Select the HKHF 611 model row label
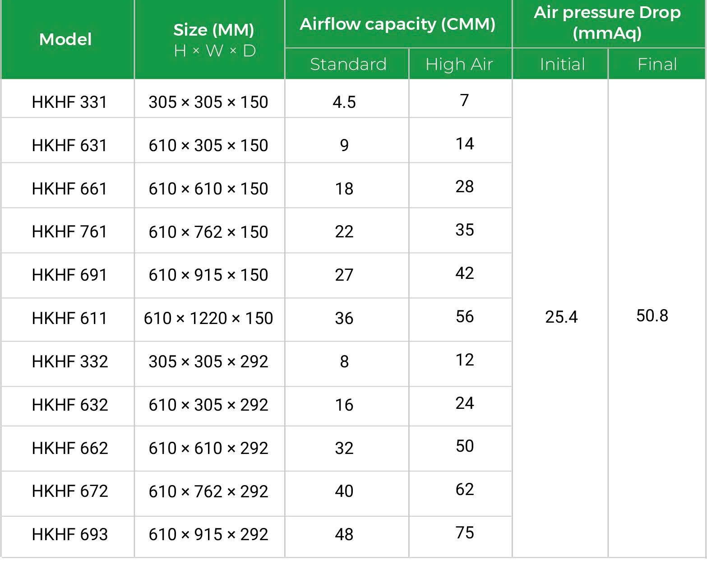Screen dimensions: 707x588 click(x=69, y=318)
